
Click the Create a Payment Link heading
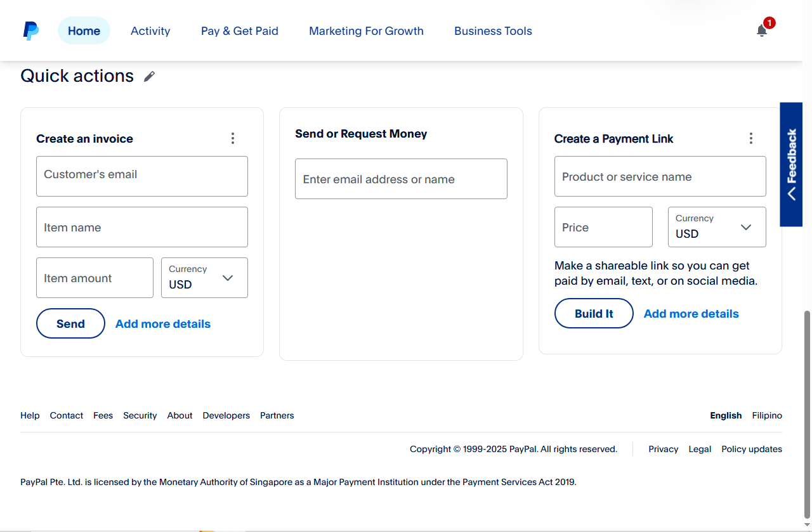[x=614, y=139]
